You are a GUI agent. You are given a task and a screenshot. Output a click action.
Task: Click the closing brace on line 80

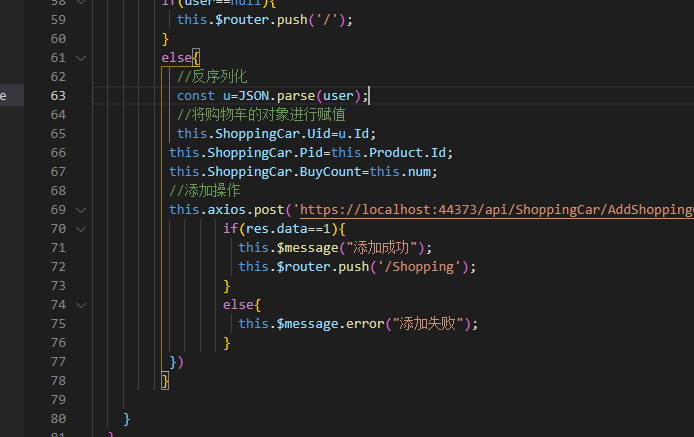[x=127, y=419]
